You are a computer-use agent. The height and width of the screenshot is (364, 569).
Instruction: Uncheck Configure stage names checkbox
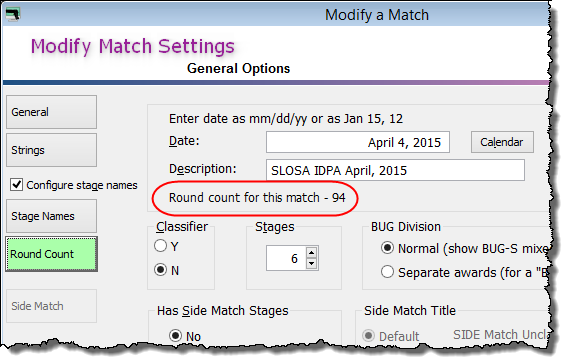click(16, 185)
